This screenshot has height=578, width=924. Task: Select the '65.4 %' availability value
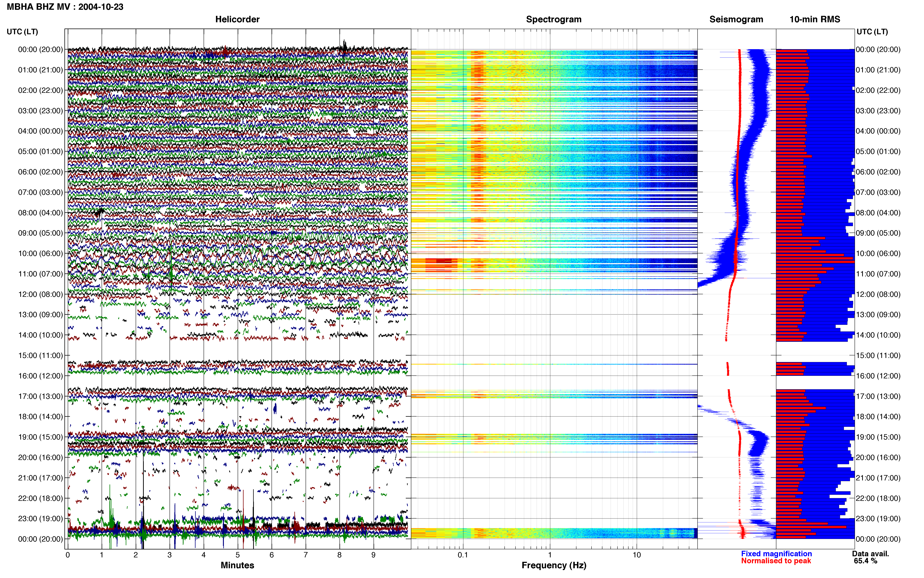[x=865, y=561]
